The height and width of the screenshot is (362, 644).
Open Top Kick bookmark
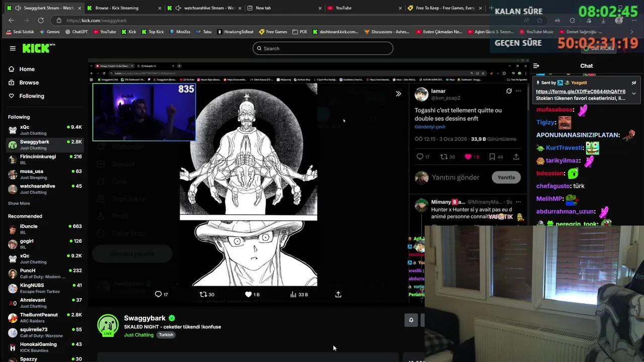152,32
